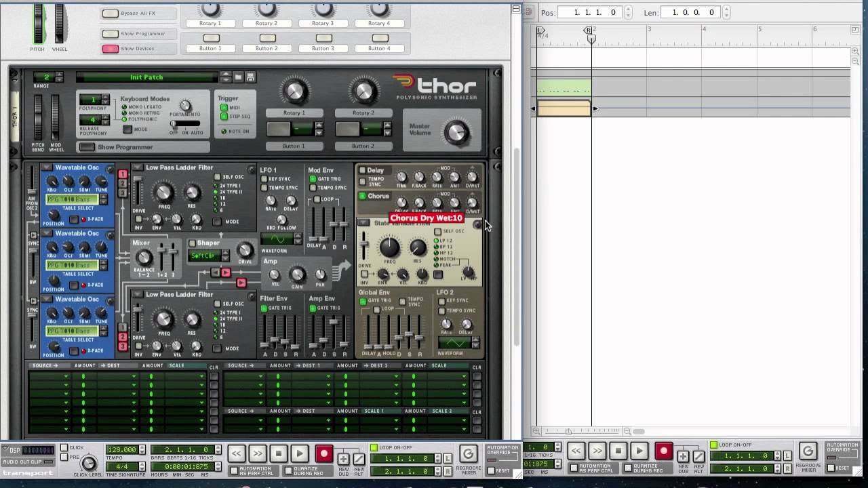
Task: Enable Automation As Perf Ctrl checkbox
Action: tap(235, 470)
